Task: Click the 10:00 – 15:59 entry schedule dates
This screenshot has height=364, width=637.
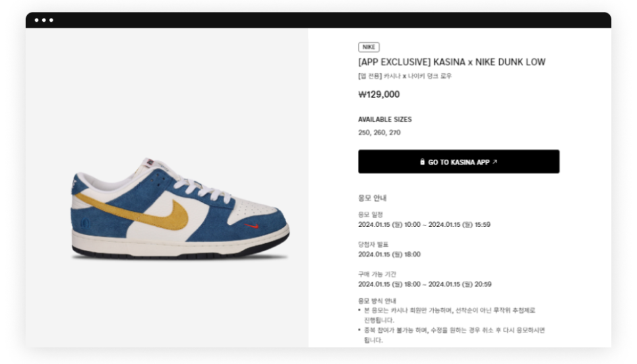Action: (x=424, y=225)
